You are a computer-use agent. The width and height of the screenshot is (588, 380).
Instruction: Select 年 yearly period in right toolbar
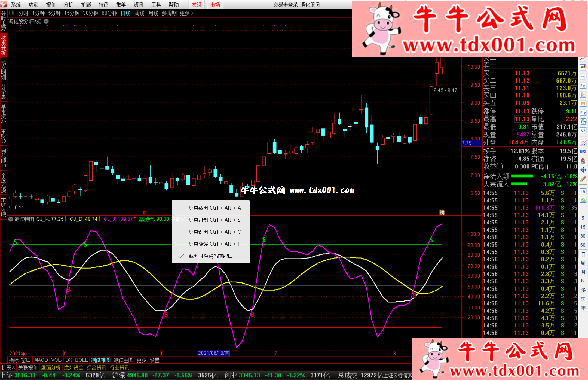[x=583, y=308]
